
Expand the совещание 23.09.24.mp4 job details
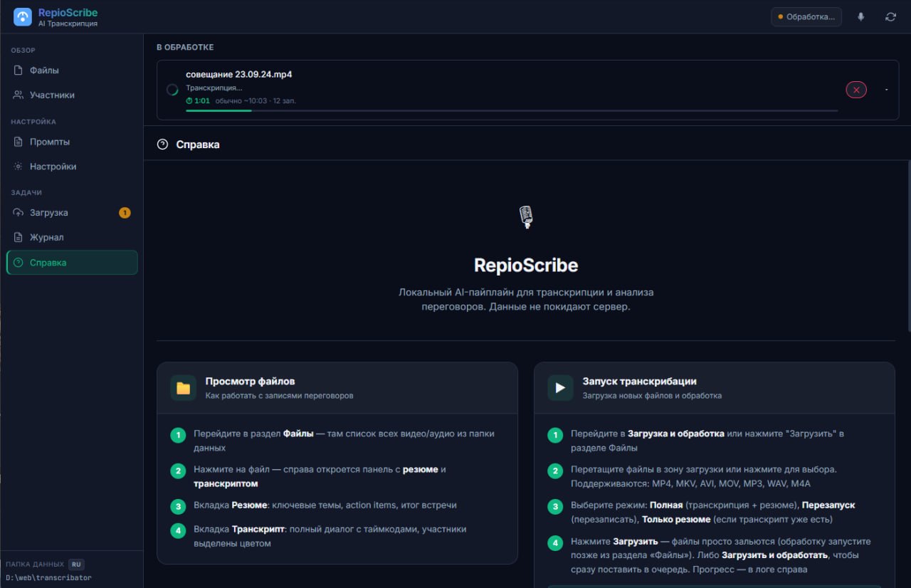tap(886, 90)
